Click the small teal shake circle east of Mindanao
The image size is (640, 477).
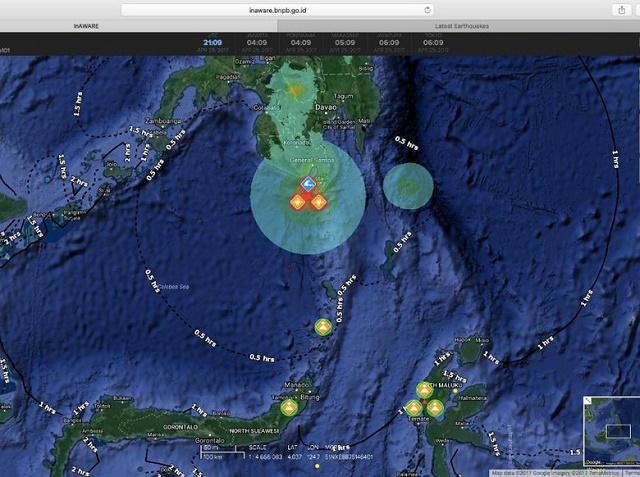tap(408, 186)
